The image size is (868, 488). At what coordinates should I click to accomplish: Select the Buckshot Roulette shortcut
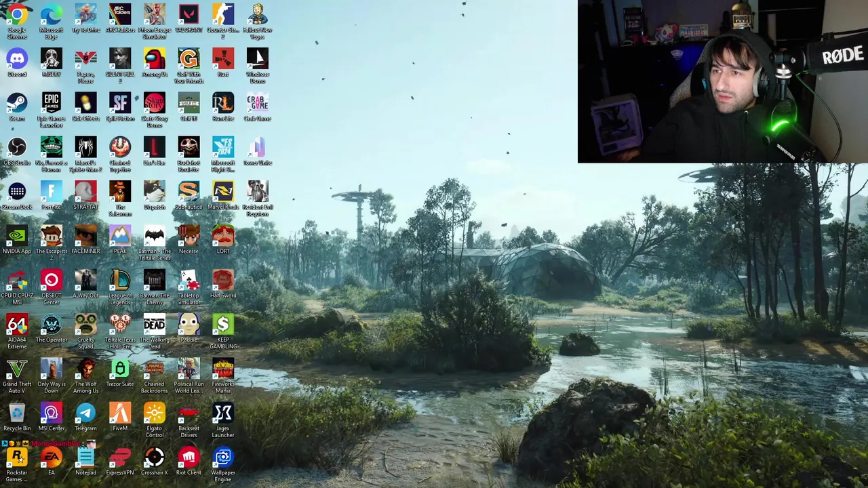click(x=189, y=147)
